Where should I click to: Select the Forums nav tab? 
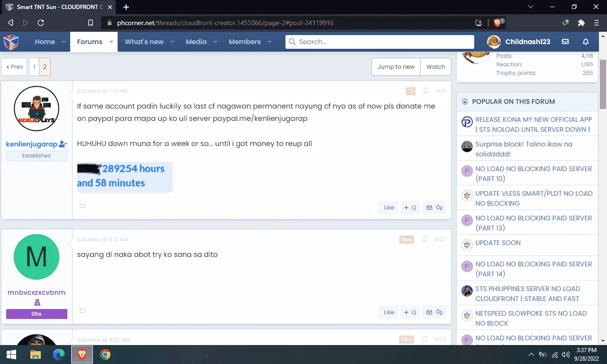(90, 42)
